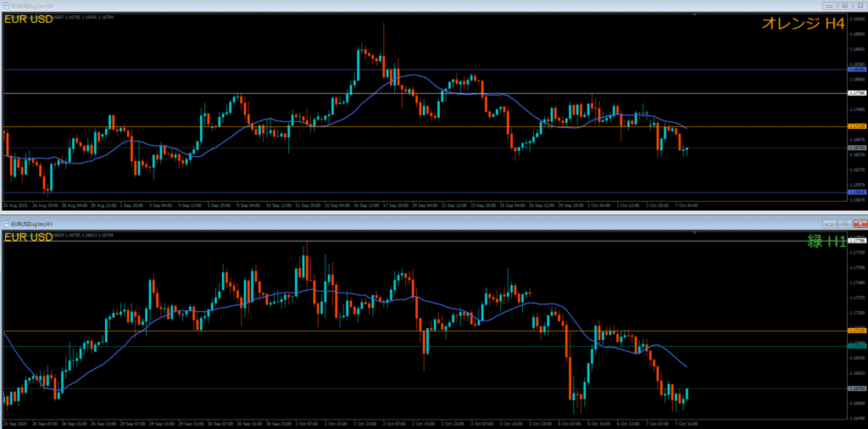Click the current price 1.16704 label on H1 chart
The width and height of the screenshot is (868, 429).
pos(857,388)
